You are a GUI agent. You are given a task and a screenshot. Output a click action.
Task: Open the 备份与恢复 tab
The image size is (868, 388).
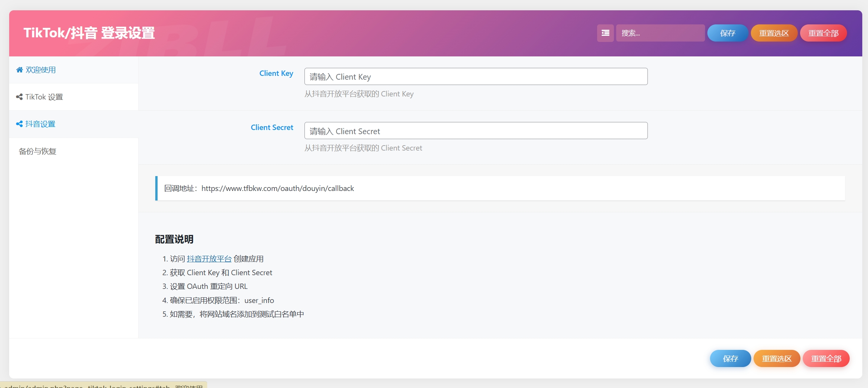pyautogui.click(x=74, y=151)
